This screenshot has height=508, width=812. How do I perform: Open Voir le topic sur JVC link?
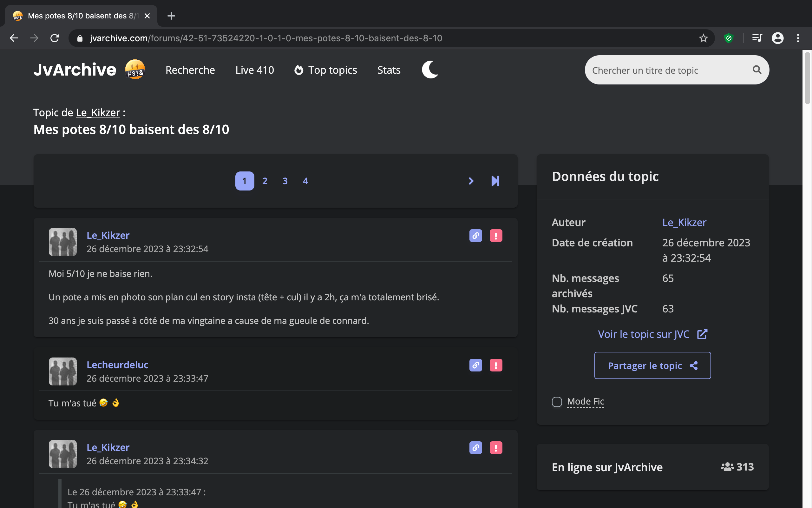pyautogui.click(x=652, y=334)
